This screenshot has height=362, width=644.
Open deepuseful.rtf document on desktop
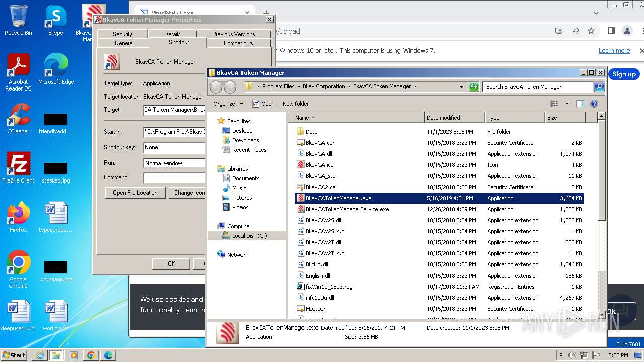tap(18, 316)
